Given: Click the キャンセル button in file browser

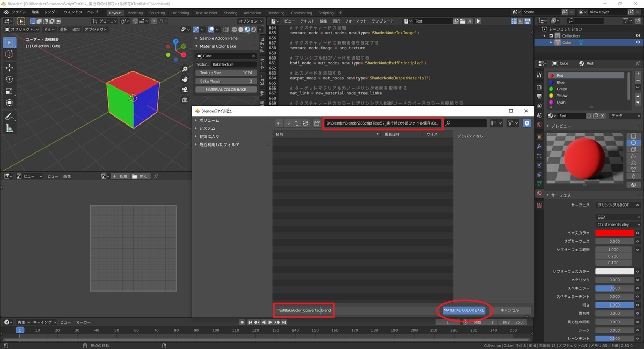Looking at the screenshot, I should [509, 310].
